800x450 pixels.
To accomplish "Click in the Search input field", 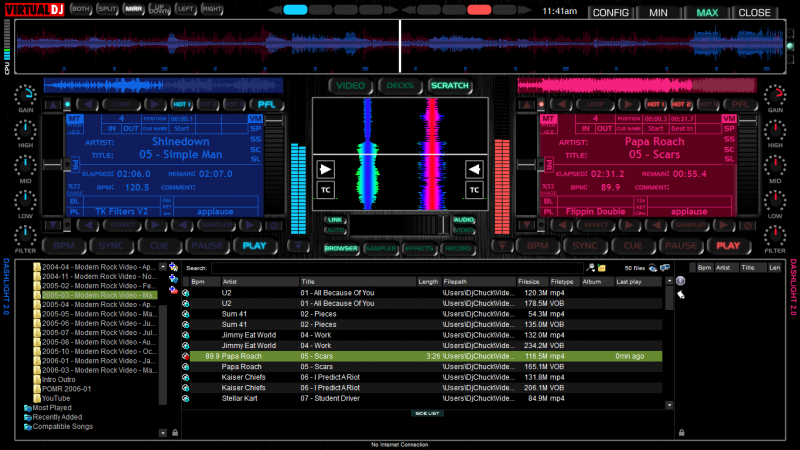I will 397,268.
